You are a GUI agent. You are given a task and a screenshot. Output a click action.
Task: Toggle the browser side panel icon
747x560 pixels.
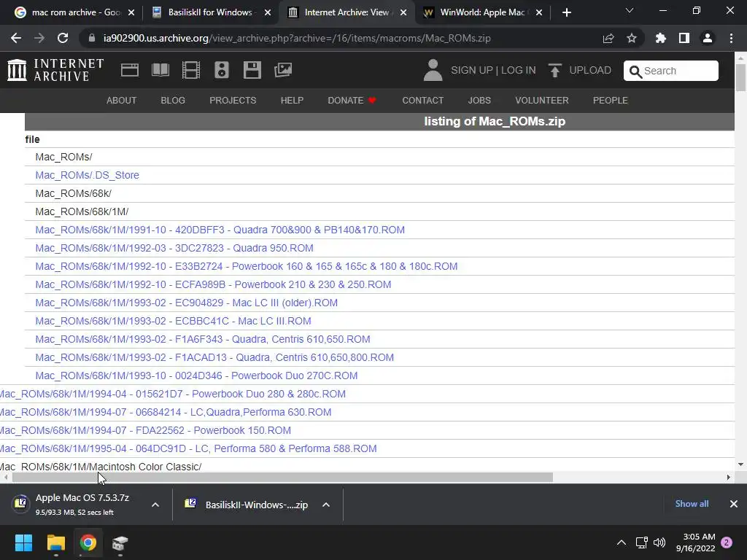coord(684,38)
